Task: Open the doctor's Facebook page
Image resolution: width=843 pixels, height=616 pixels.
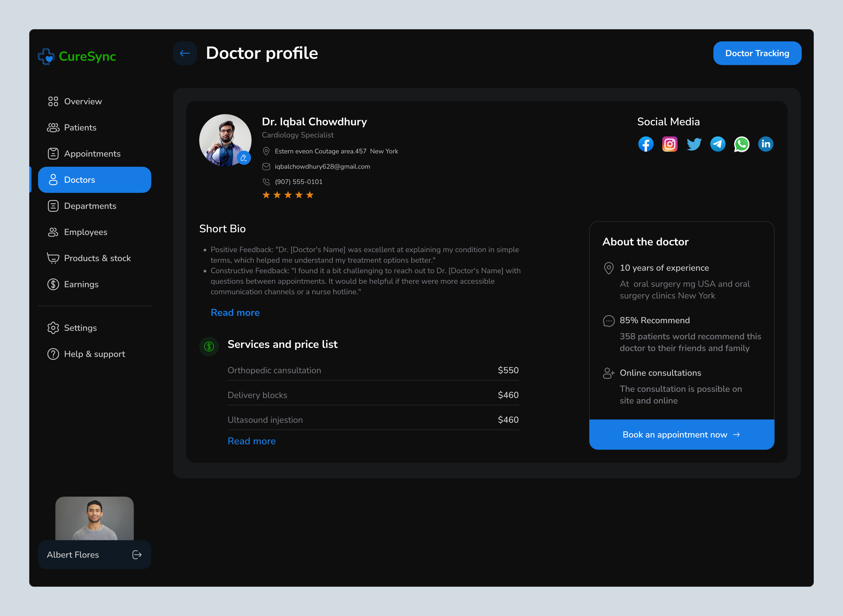Action: coord(646,144)
